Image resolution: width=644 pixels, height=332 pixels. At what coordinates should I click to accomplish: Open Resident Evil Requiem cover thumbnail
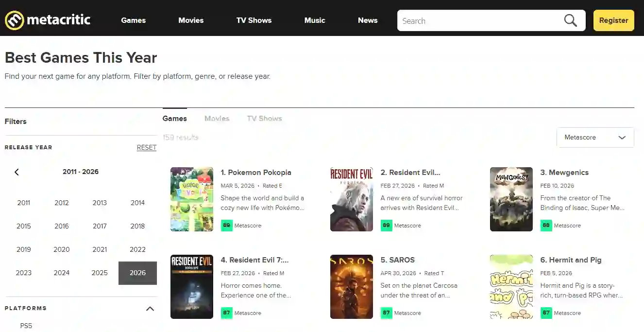(352, 199)
